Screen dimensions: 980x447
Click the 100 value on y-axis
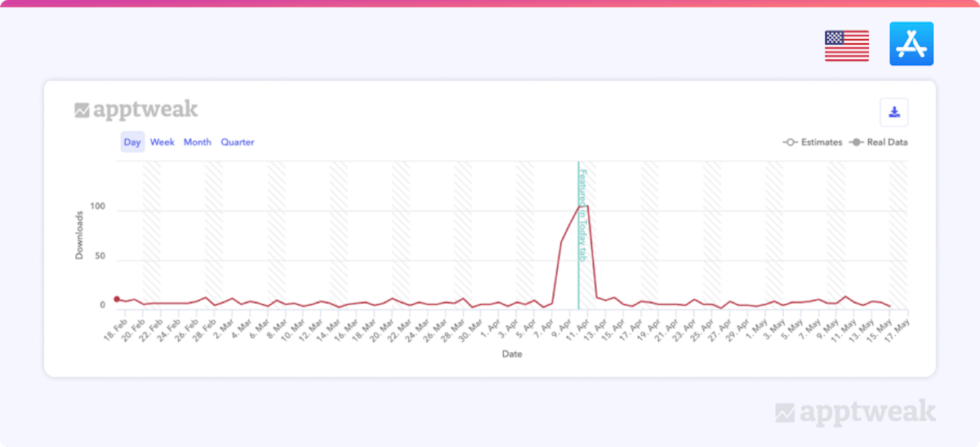tap(97, 207)
